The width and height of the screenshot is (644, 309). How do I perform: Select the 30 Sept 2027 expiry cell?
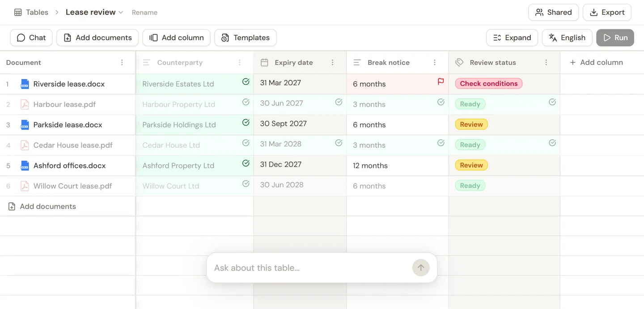pyautogui.click(x=300, y=125)
